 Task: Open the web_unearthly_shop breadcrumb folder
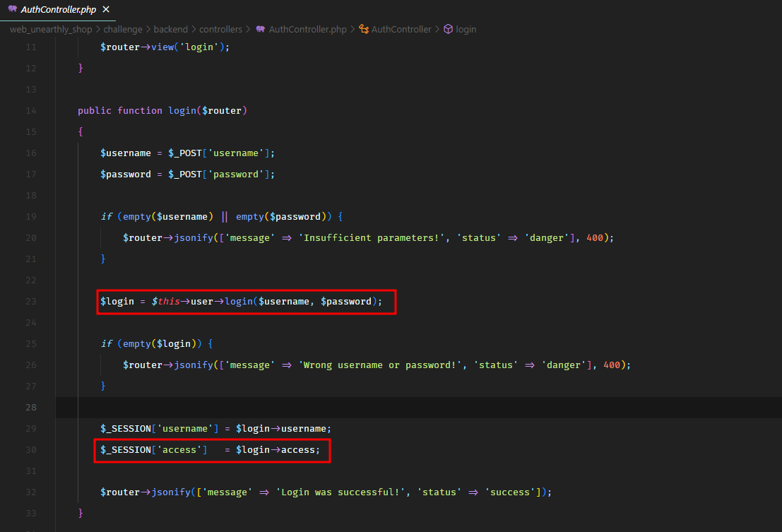point(50,29)
